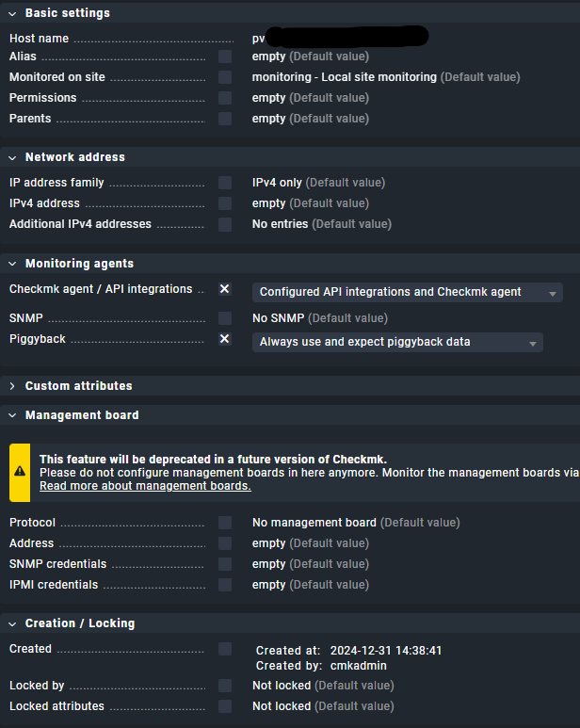The image size is (580, 728).
Task: Tick the IPv4 address checkbox
Action: click(225, 203)
